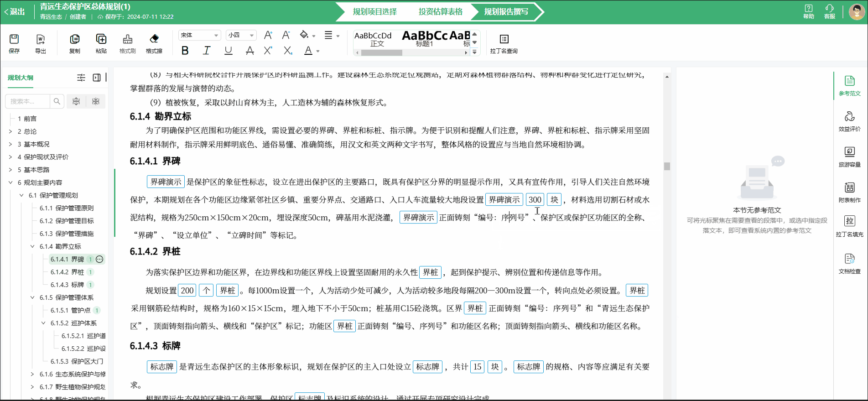Select 1 前言 in the outline
Image resolution: width=868 pixels, height=401 pixels.
click(27, 119)
